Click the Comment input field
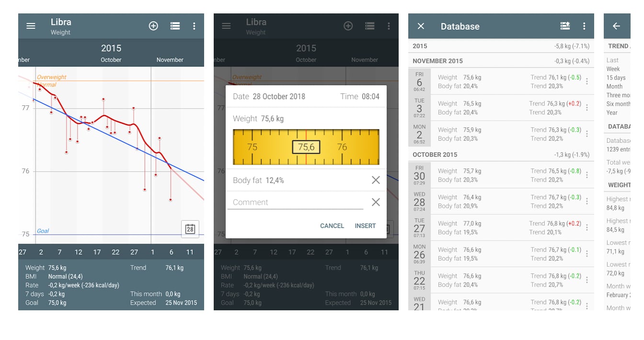 [295, 202]
